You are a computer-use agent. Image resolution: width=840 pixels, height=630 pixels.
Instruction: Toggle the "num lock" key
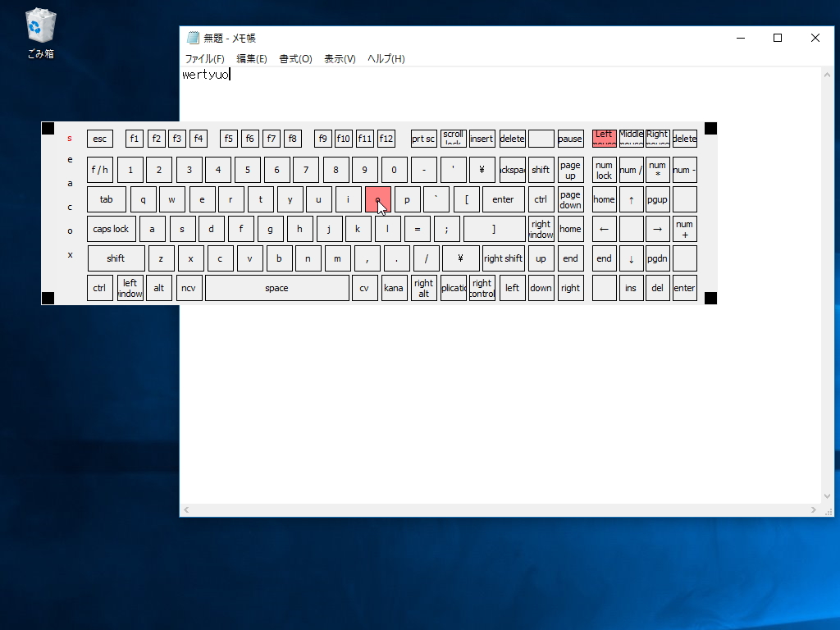tap(604, 170)
